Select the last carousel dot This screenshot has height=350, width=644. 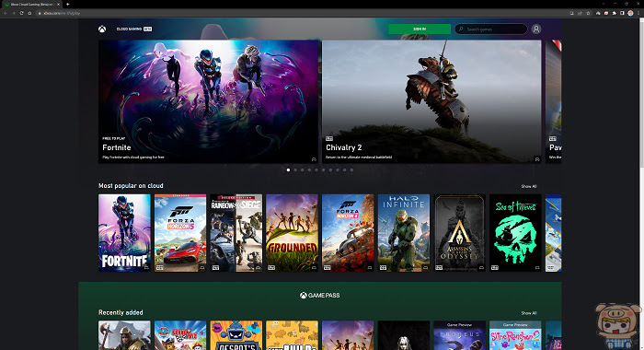[x=351, y=169]
